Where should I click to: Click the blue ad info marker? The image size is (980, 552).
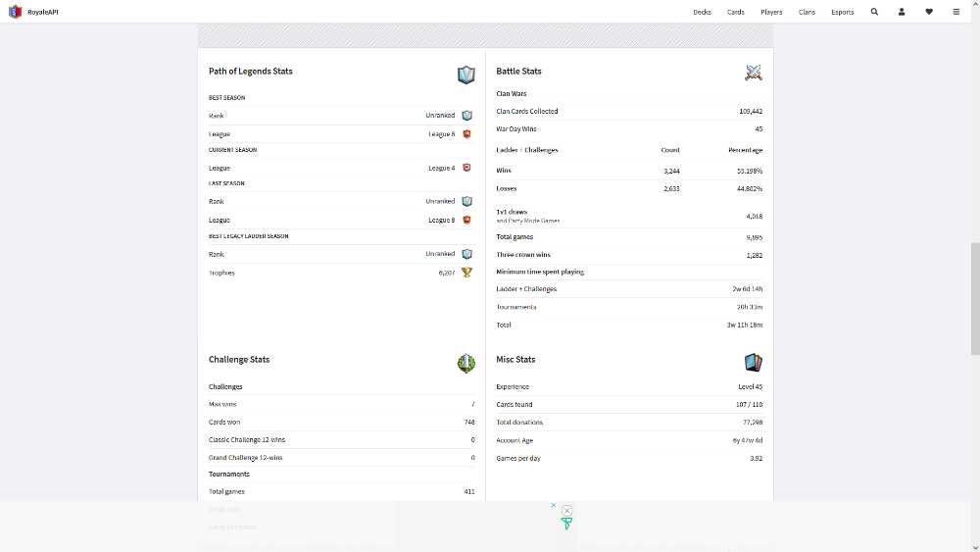pos(553,505)
